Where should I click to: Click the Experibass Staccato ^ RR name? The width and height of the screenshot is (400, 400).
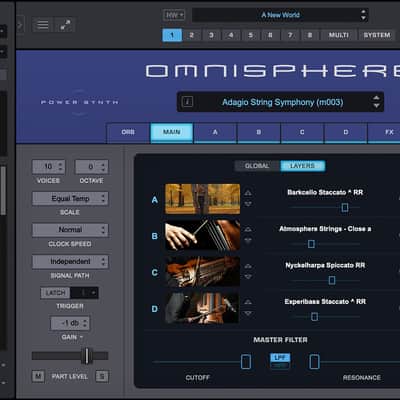click(x=325, y=302)
